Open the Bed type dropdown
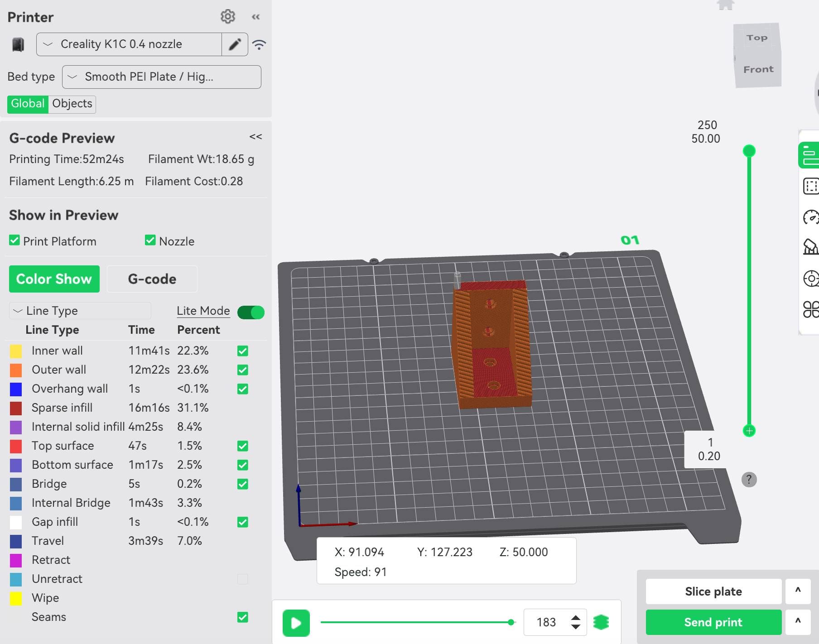This screenshot has width=819, height=644. 161,77
